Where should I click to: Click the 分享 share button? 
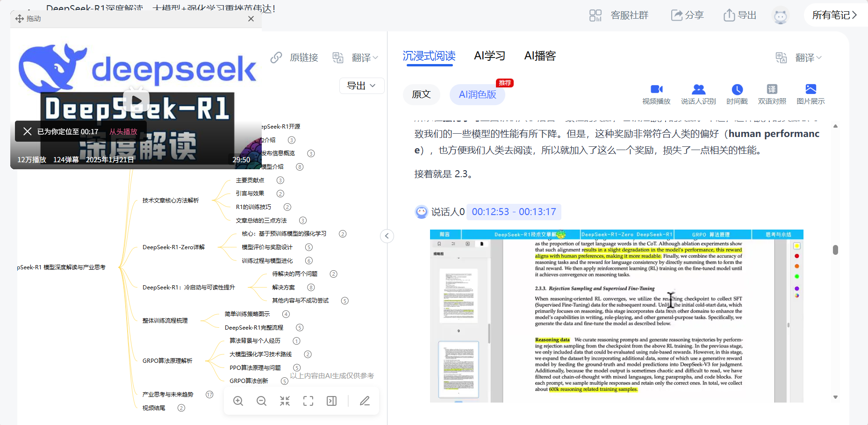(x=687, y=15)
